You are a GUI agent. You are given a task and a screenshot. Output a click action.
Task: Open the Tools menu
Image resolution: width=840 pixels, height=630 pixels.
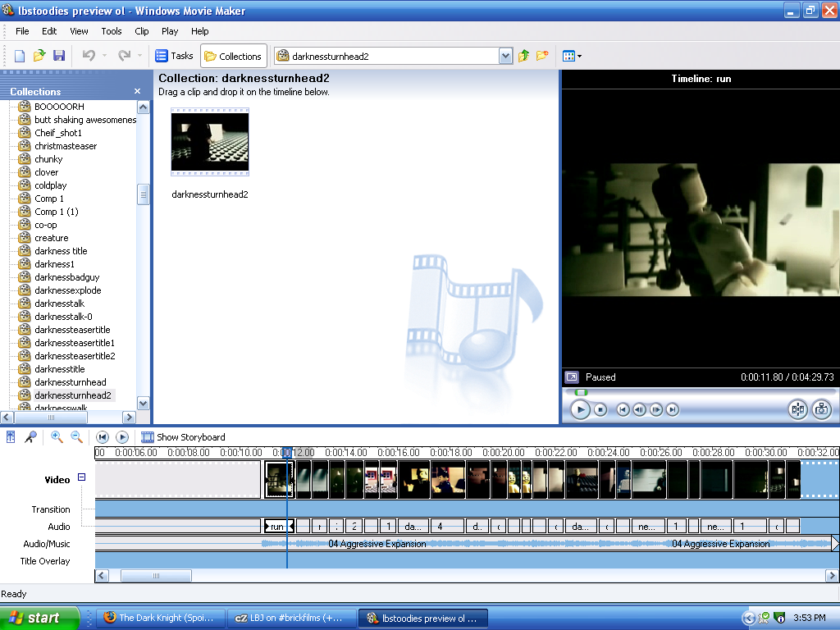pos(111,31)
